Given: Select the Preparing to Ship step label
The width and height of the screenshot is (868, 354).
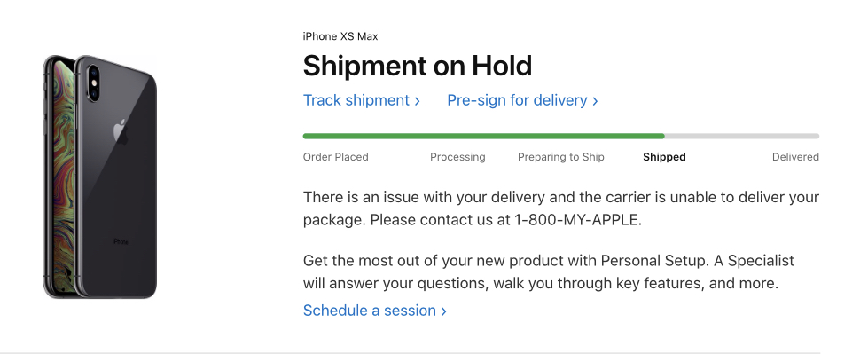Looking at the screenshot, I should click(x=560, y=157).
